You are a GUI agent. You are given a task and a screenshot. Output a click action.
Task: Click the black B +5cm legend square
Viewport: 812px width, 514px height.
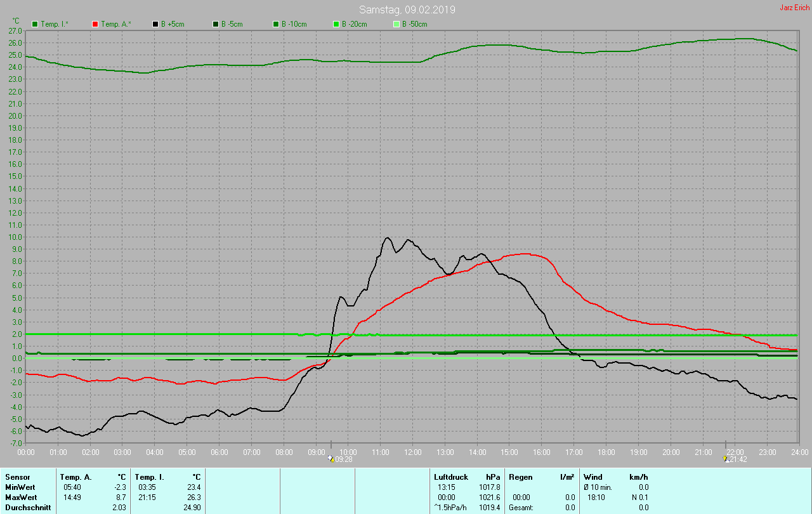[x=155, y=24]
